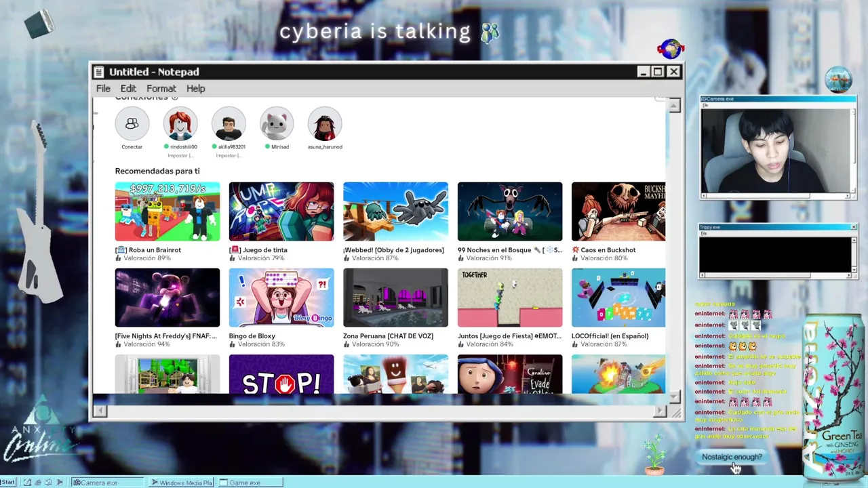Open Minisad avatar profile

277,124
